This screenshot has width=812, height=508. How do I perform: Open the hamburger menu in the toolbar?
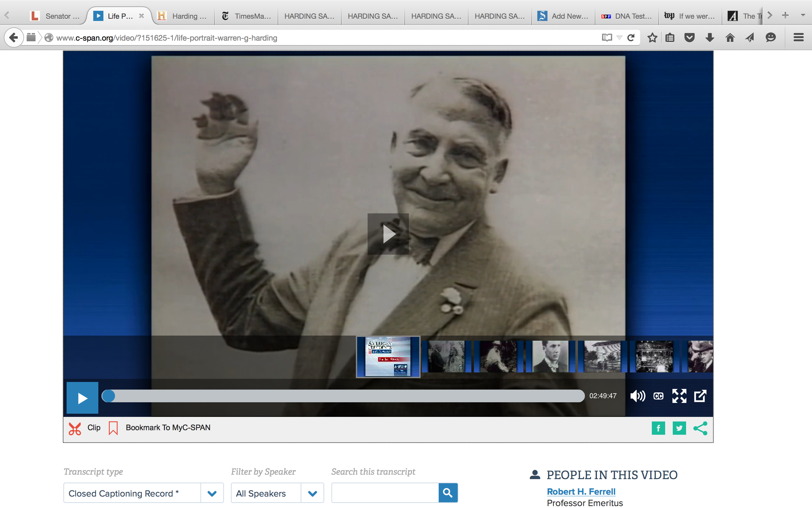click(799, 37)
